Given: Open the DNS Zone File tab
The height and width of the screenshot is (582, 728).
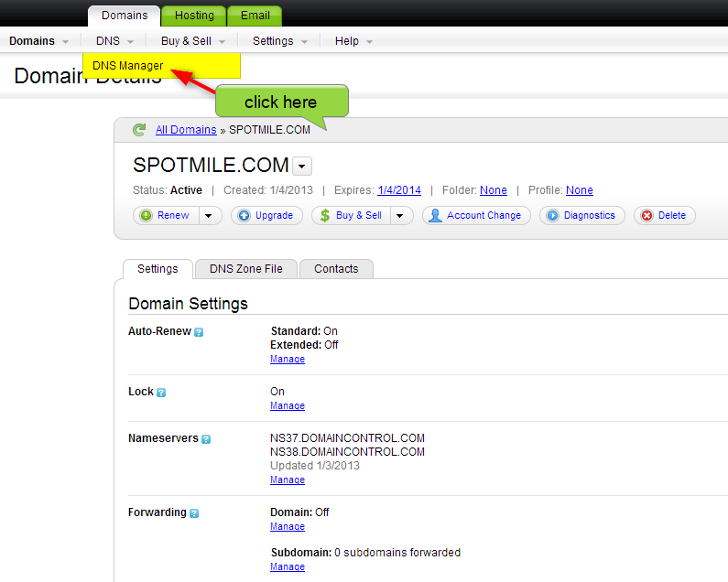Looking at the screenshot, I should point(246,269).
